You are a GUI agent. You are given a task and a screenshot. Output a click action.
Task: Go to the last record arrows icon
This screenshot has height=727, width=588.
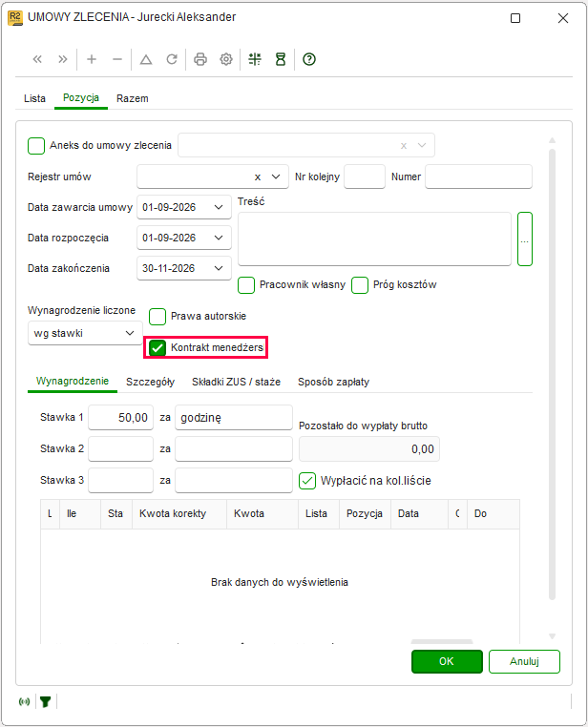click(63, 59)
